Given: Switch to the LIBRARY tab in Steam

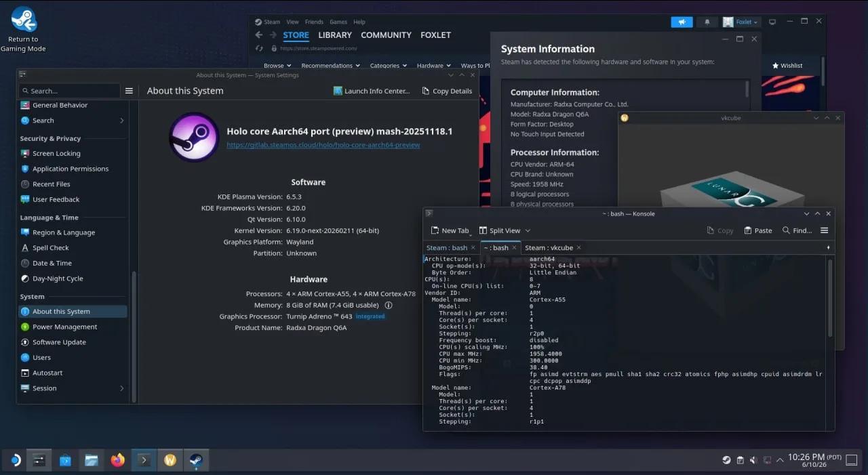Looking at the screenshot, I should (x=335, y=35).
